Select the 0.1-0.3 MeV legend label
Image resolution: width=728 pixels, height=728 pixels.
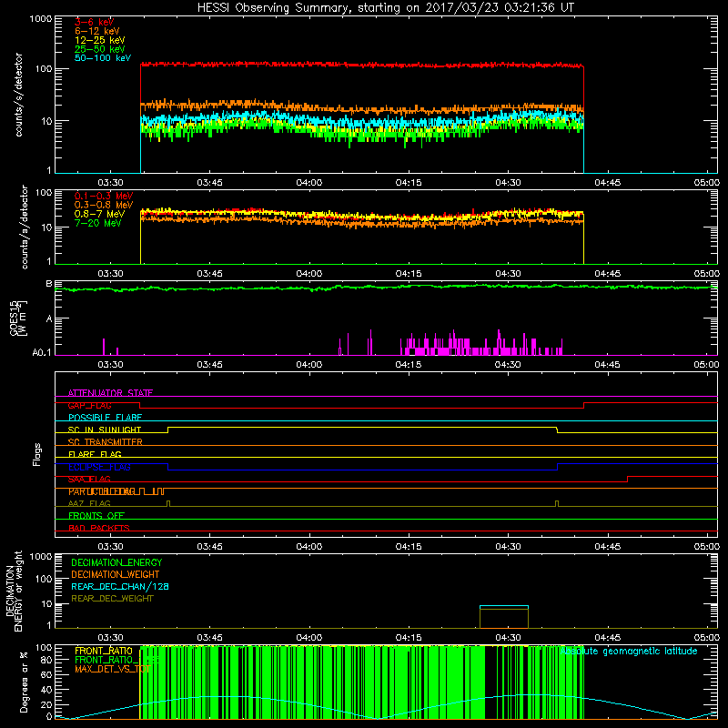pos(104,196)
